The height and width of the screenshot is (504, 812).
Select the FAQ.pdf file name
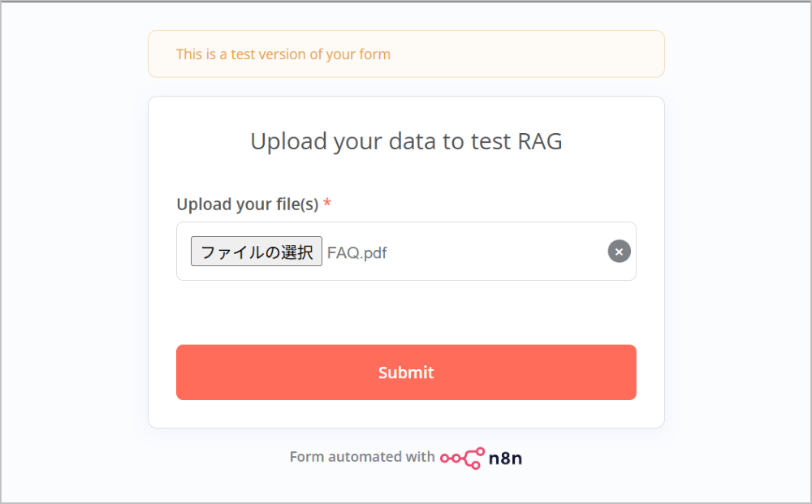(x=356, y=253)
